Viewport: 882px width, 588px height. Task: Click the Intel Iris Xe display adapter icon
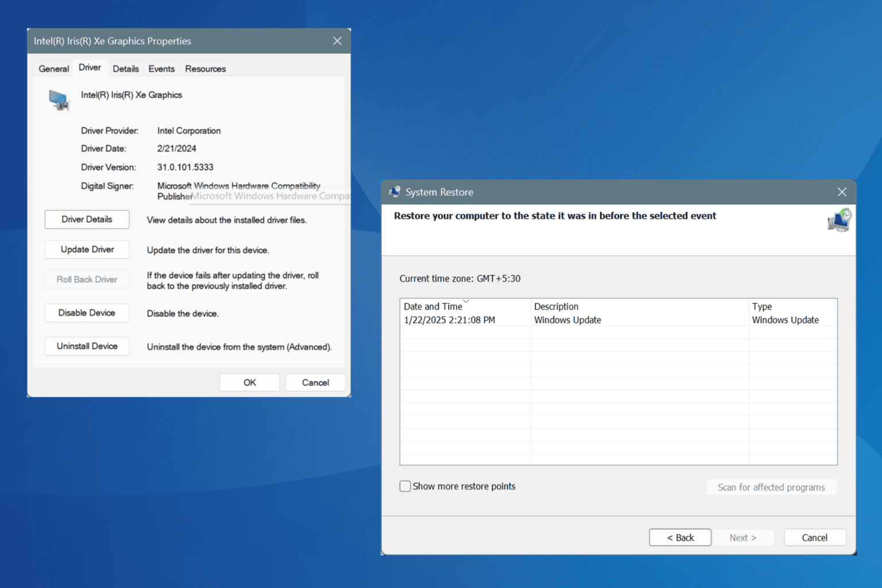(x=59, y=100)
